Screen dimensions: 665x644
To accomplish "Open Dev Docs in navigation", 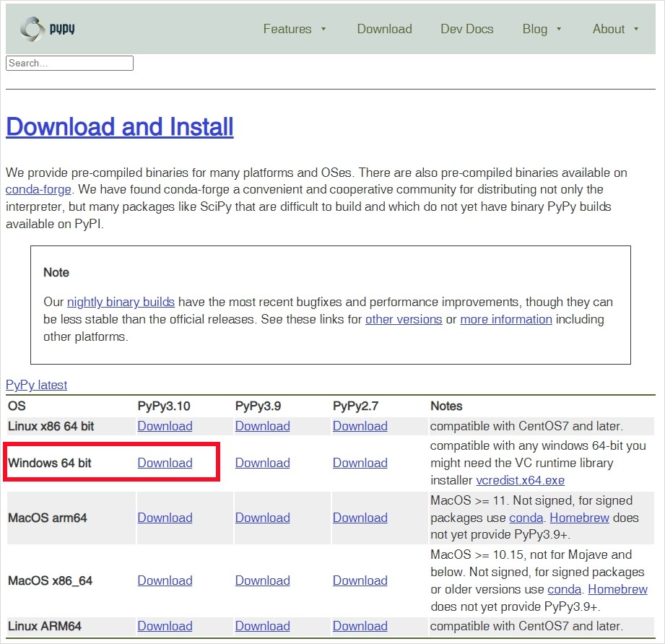I will point(467,29).
